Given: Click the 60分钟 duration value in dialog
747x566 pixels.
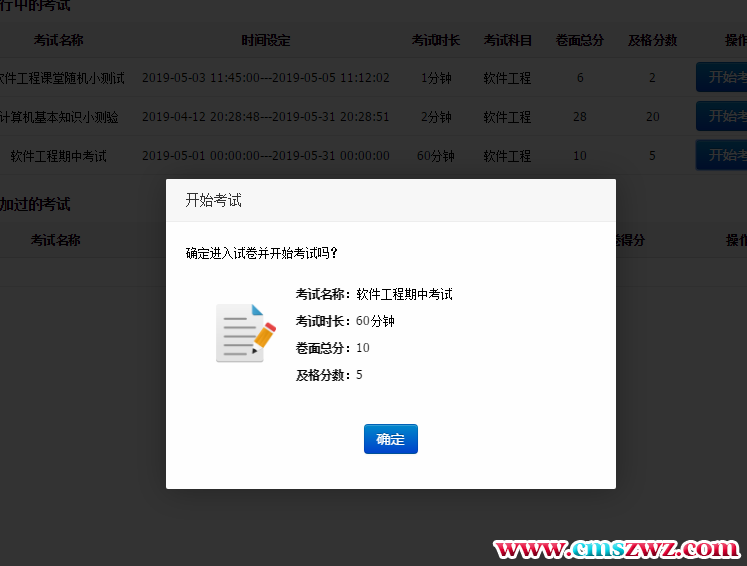Looking at the screenshot, I should (375, 321).
